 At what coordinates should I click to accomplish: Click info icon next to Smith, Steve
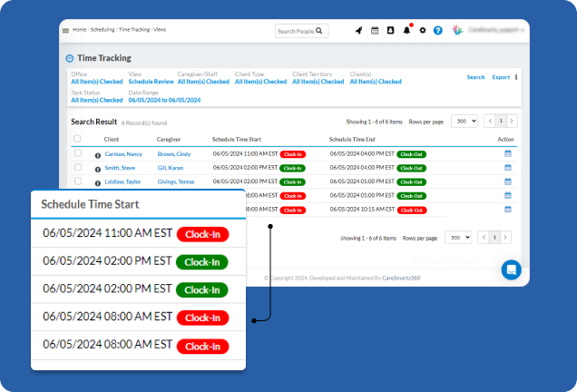click(98, 168)
